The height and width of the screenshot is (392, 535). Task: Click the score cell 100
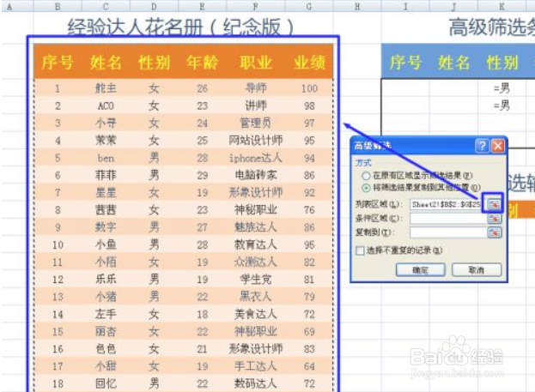pos(309,88)
